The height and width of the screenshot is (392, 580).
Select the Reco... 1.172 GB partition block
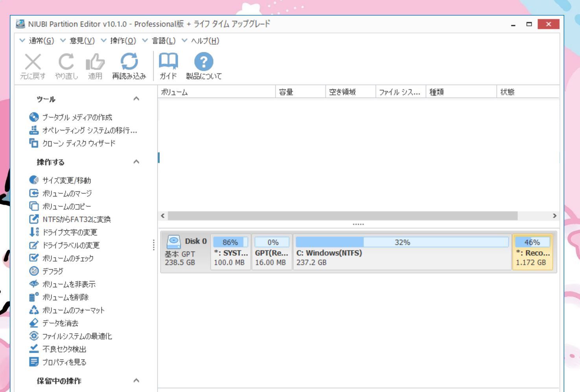coord(533,252)
